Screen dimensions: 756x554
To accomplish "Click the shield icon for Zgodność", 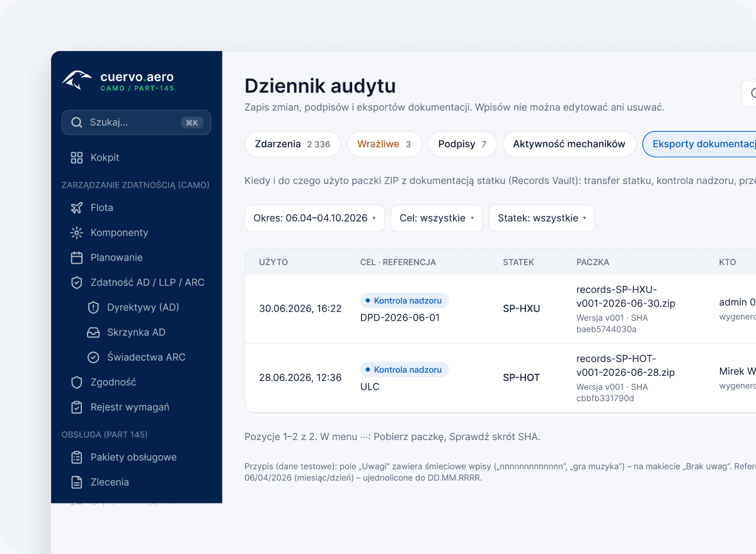I will pyautogui.click(x=77, y=382).
